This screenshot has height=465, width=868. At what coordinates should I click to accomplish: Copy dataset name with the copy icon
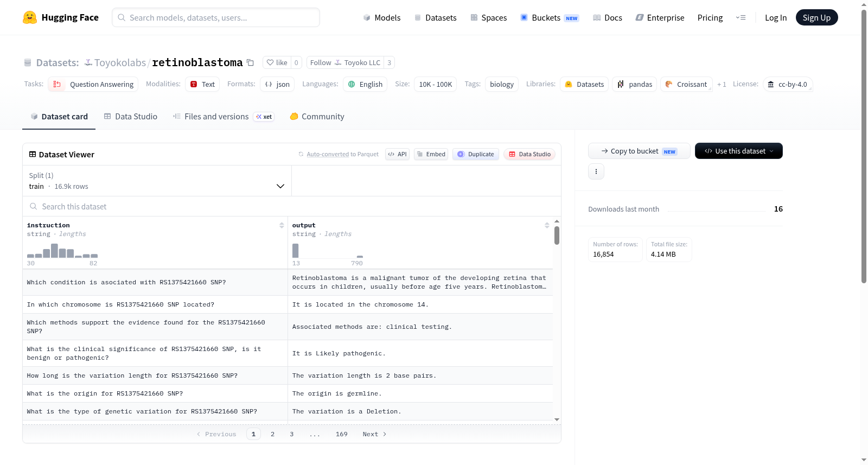pos(250,62)
